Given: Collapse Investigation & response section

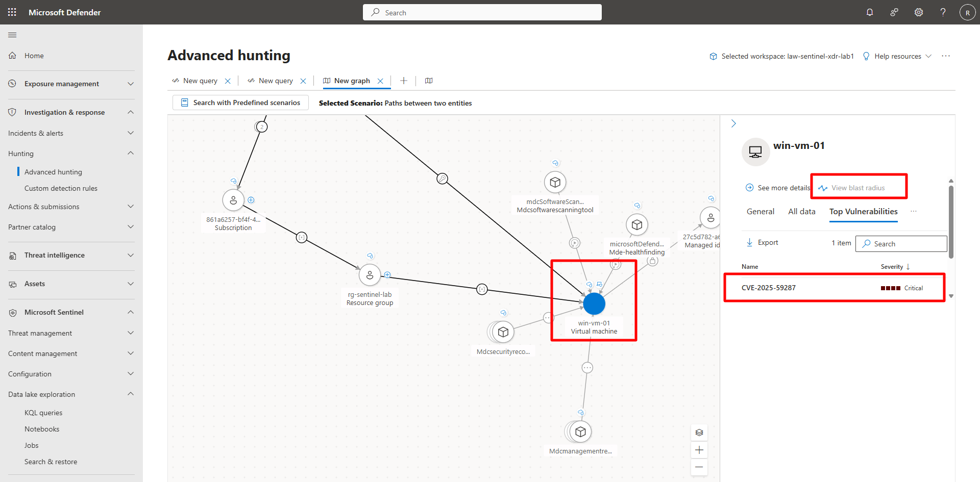Looking at the screenshot, I should (131, 112).
